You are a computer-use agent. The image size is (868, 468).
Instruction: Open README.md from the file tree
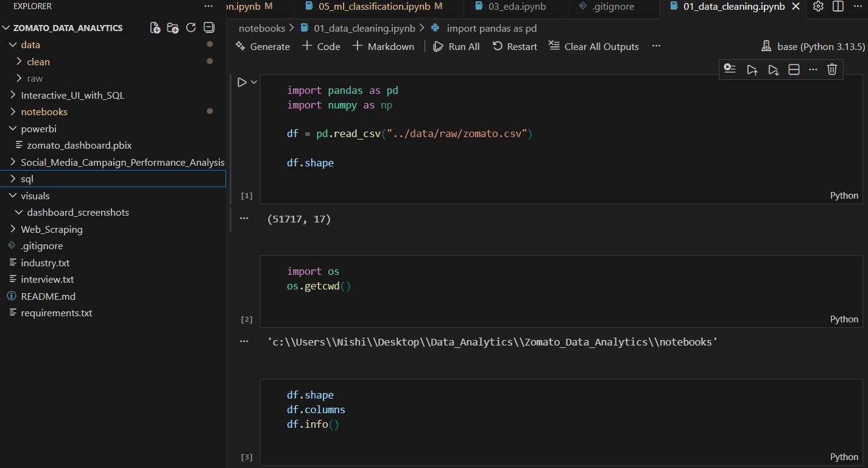coord(48,296)
